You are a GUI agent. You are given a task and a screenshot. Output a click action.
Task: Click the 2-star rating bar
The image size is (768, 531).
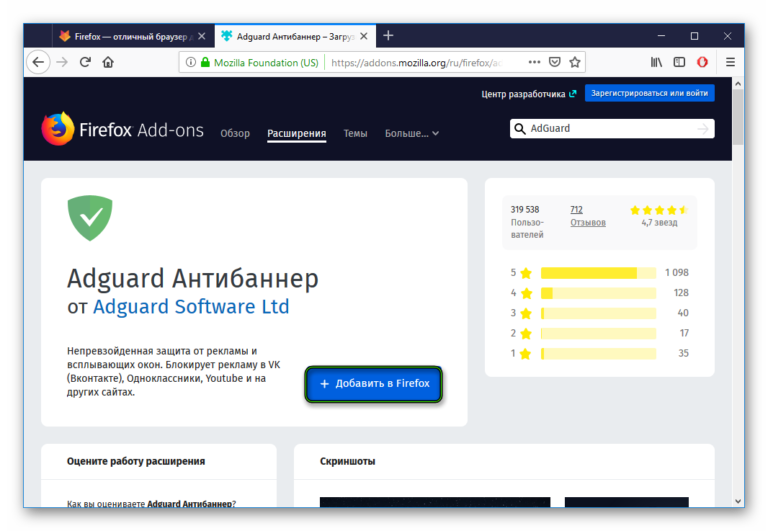[x=599, y=333]
